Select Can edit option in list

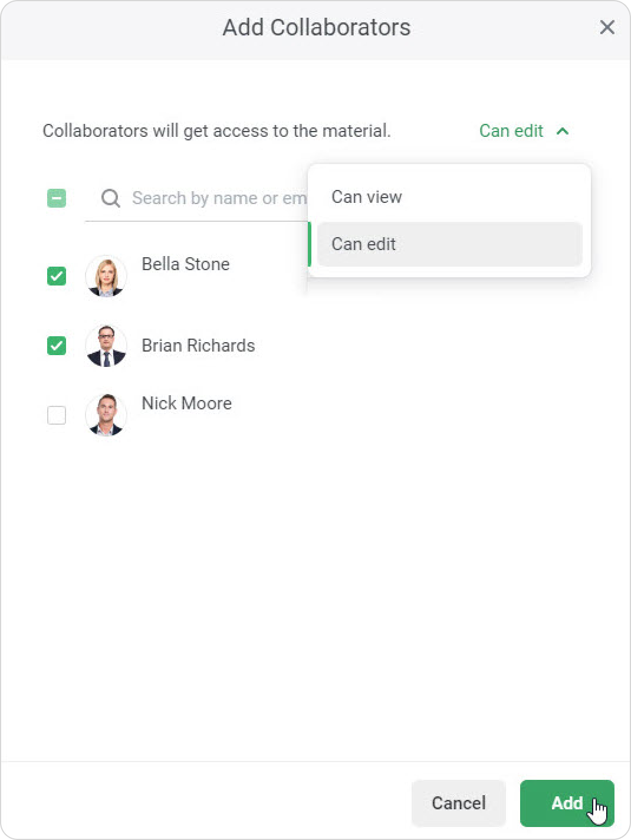pos(449,244)
